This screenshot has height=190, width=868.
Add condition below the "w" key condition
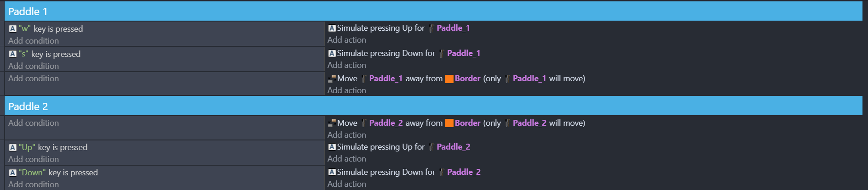coord(34,41)
